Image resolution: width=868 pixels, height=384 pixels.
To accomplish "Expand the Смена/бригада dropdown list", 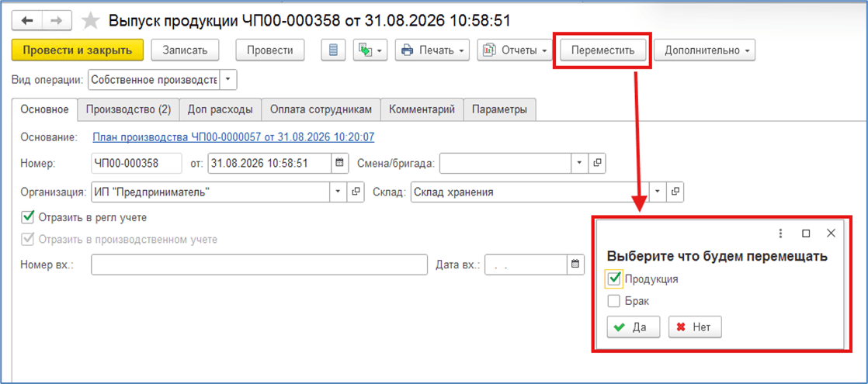I will [x=579, y=163].
